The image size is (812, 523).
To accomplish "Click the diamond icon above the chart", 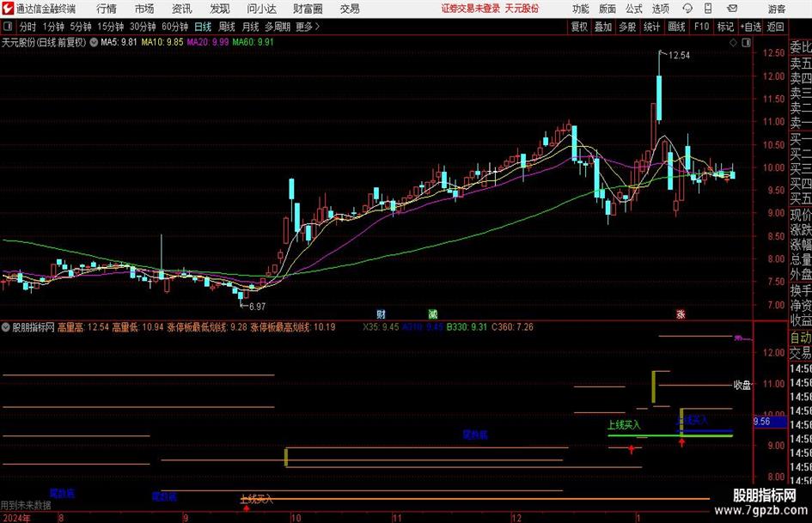I will (x=733, y=43).
